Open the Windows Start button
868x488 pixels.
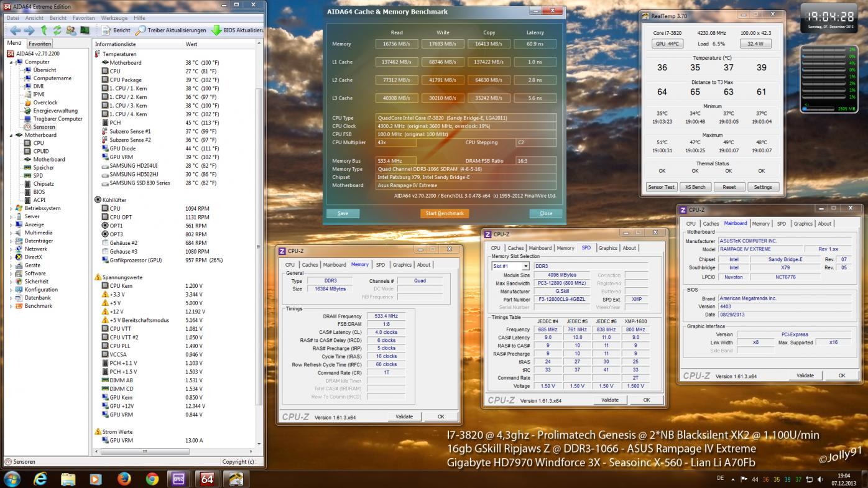(12, 479)
